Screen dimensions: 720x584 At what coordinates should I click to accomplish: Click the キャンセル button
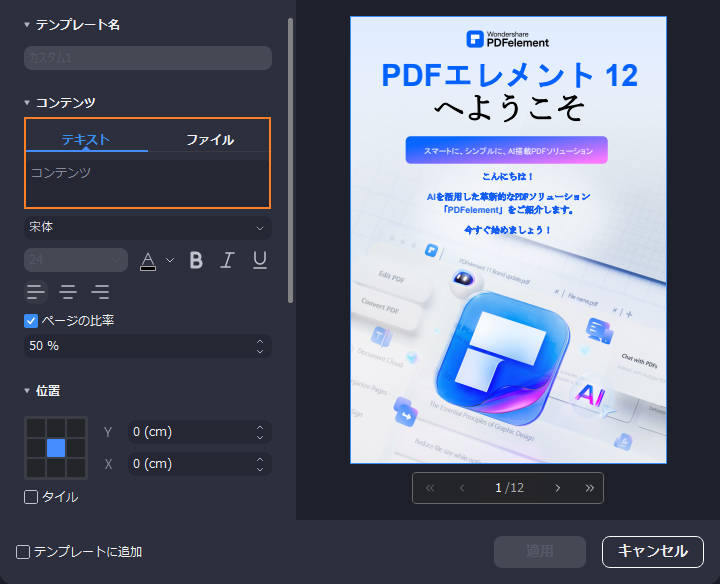[x=652, y=551]
